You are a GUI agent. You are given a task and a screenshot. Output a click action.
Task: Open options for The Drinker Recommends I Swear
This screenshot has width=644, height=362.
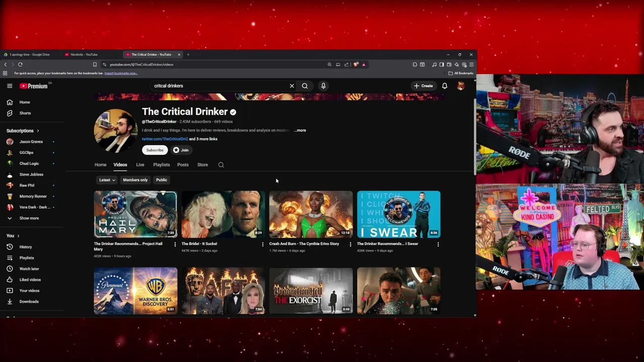438,244
